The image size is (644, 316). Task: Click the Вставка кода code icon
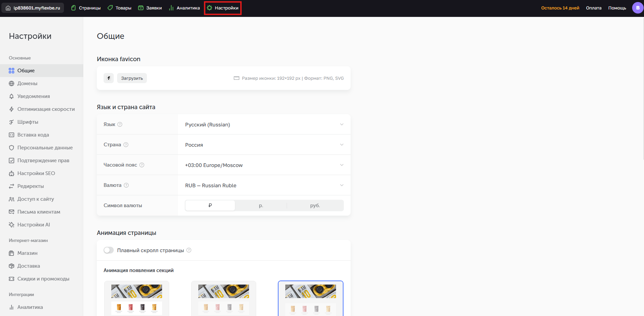[12, 135]
